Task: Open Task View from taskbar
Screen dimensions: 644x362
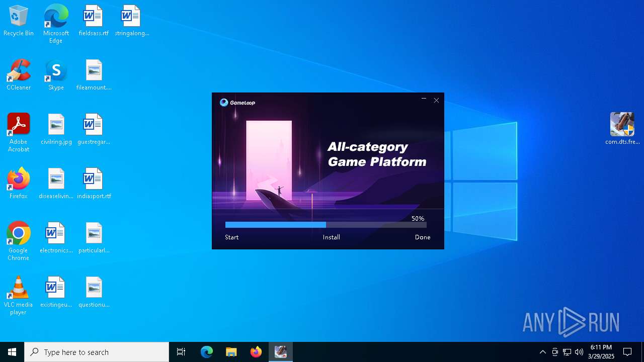Action: (x=181, y=352)
